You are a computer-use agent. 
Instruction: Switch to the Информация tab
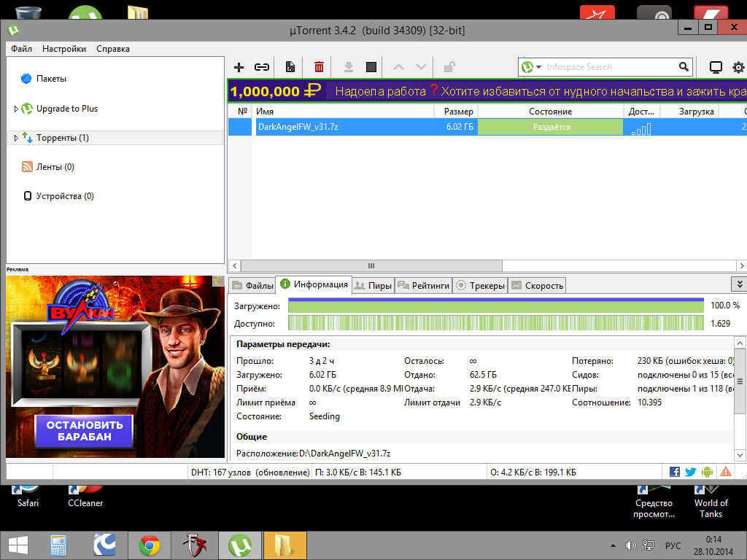click(x=314, y=284)
